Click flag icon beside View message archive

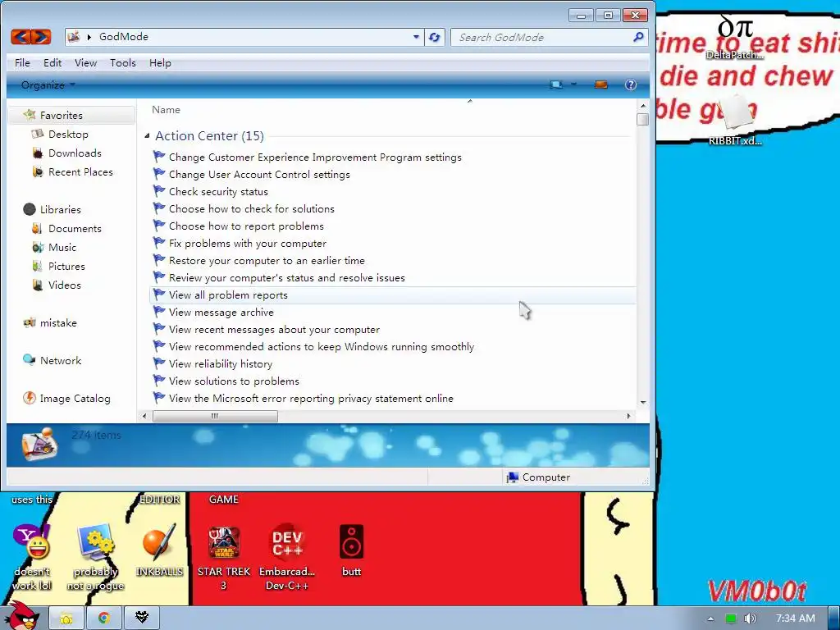tap(159, 312)
